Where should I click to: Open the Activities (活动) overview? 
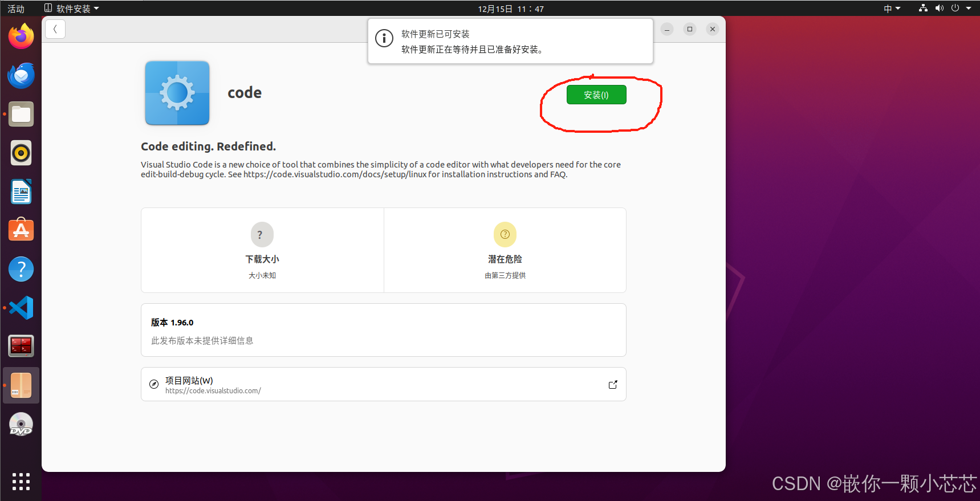click(x=16, y=9)
